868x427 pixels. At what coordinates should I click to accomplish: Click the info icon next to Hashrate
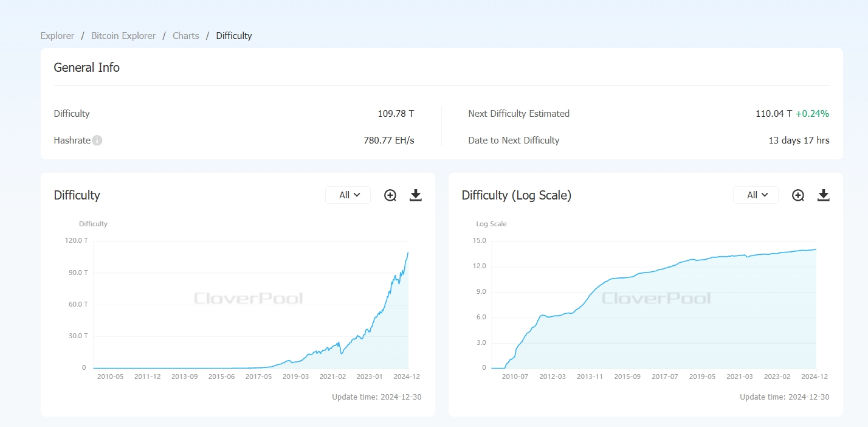click(97, 140)
